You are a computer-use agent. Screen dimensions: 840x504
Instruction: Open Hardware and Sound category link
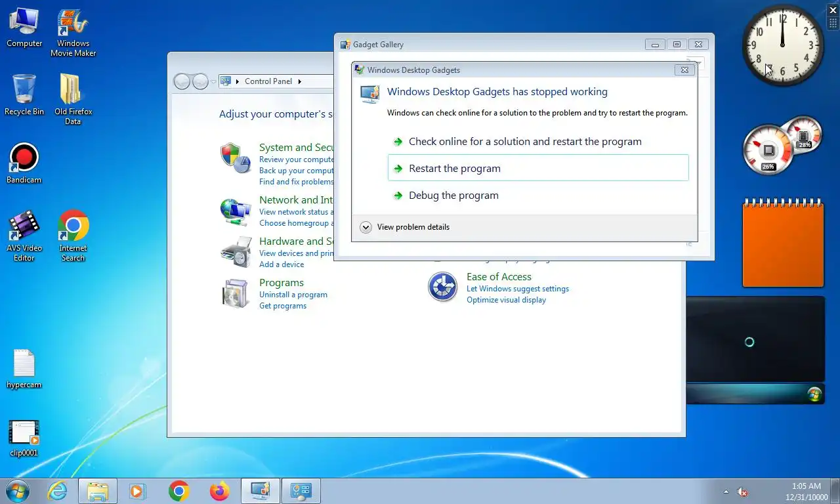297,241
